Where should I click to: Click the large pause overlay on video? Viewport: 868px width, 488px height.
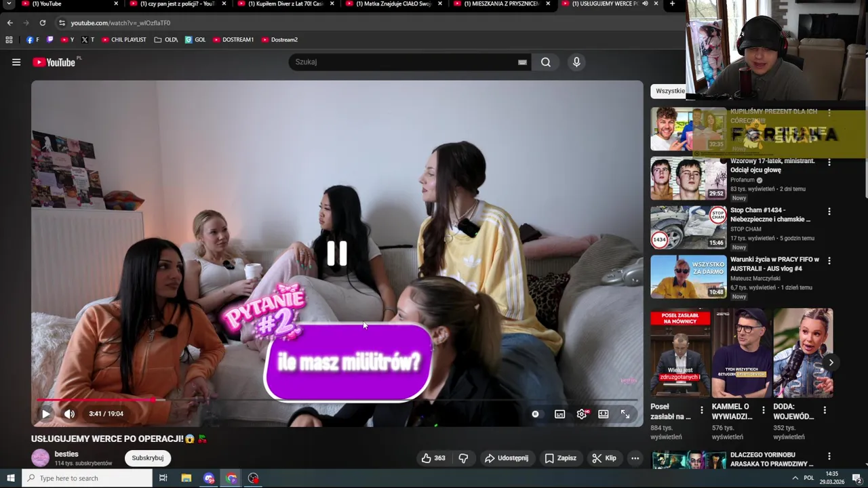(x=337, y=253)
